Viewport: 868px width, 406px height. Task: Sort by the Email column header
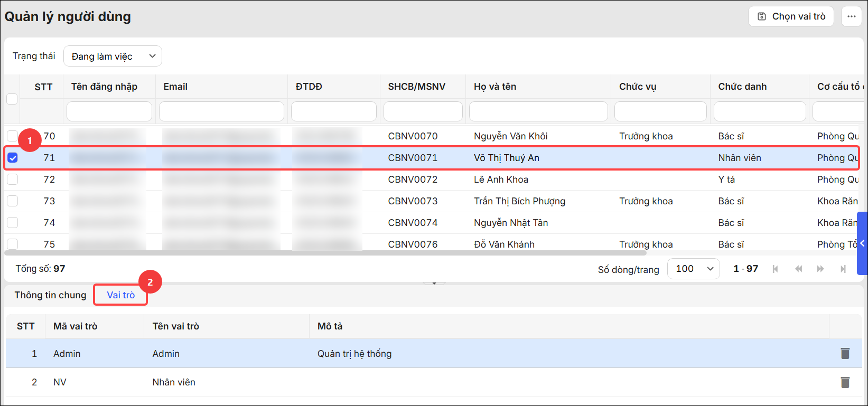[175, 87]
